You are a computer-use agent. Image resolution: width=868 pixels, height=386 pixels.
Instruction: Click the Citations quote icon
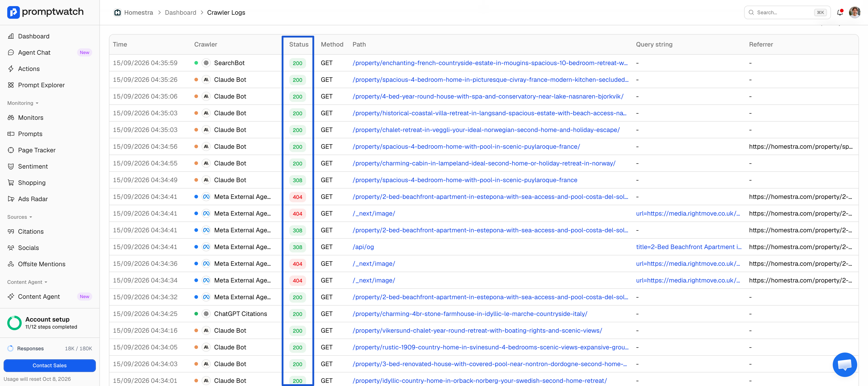(x=11, y=231)
